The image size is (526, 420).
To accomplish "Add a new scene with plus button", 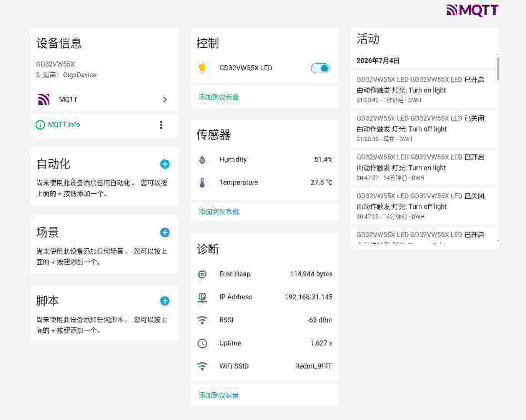I will pyautogui.click(x=165, y=232).
